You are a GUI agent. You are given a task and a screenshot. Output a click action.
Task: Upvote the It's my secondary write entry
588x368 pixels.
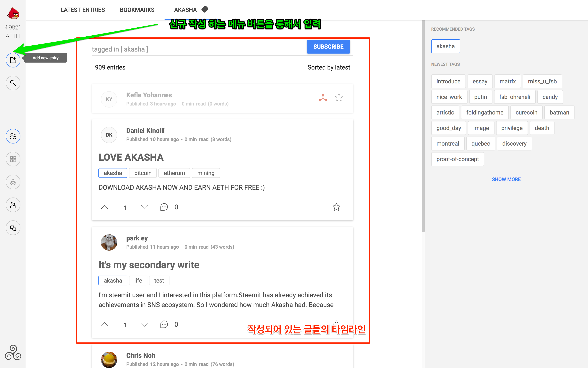coord(105,324)
